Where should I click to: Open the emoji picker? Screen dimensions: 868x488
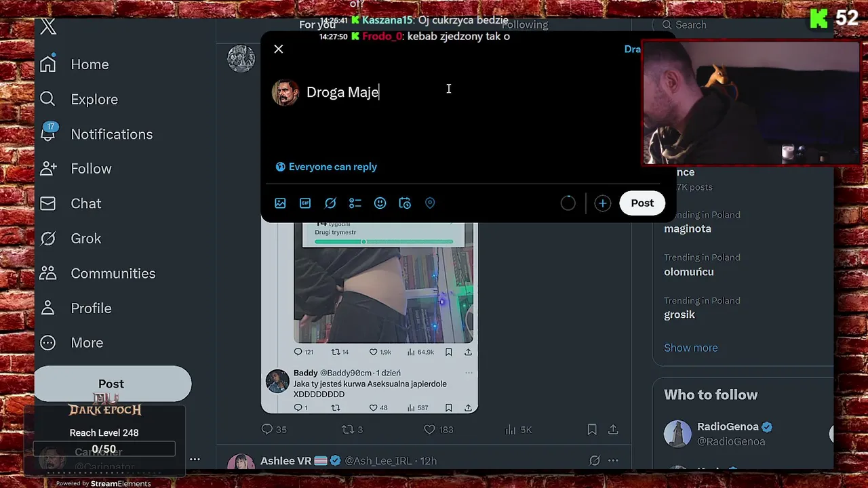pos(380,203)
